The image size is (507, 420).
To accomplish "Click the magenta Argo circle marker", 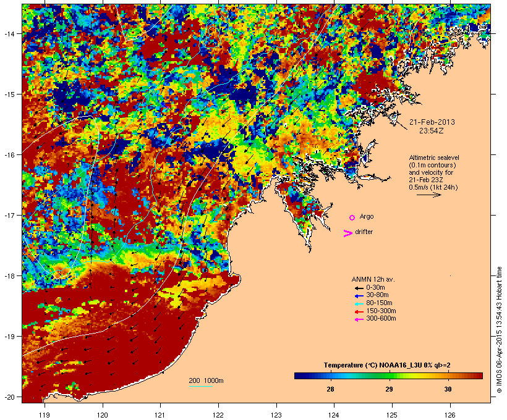I will pyautogui.click(x=352, y=218).
